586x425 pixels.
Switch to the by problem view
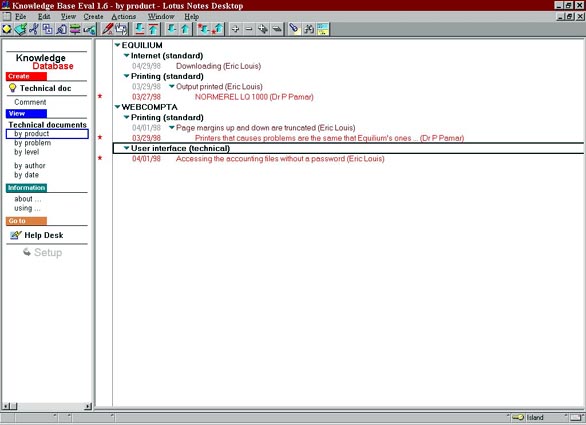(33, 143)
